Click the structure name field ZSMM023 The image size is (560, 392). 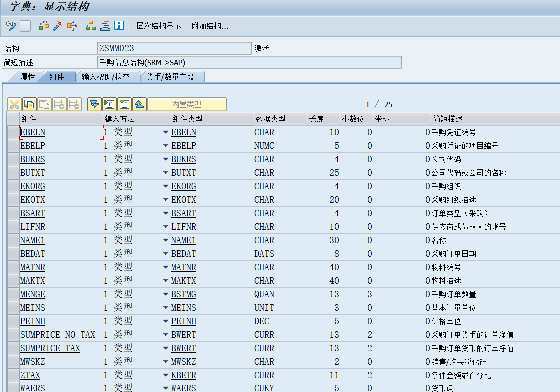[174, 48]
